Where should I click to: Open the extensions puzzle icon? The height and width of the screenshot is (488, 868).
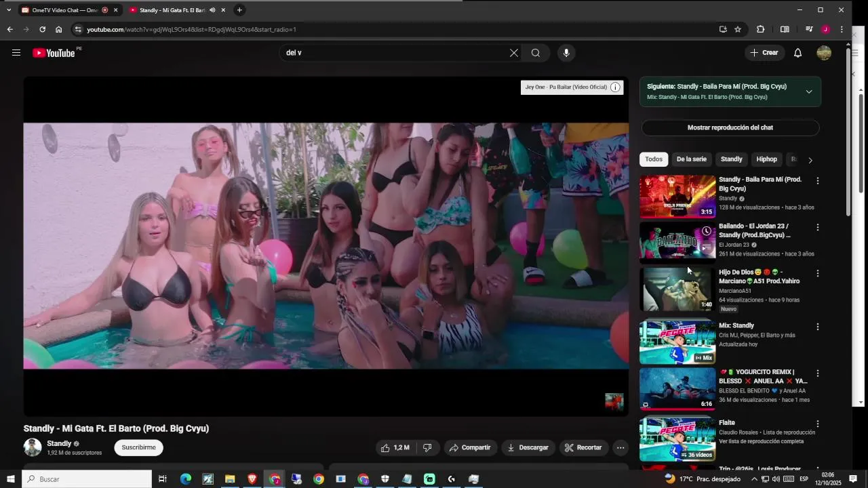tap(760, 29)
